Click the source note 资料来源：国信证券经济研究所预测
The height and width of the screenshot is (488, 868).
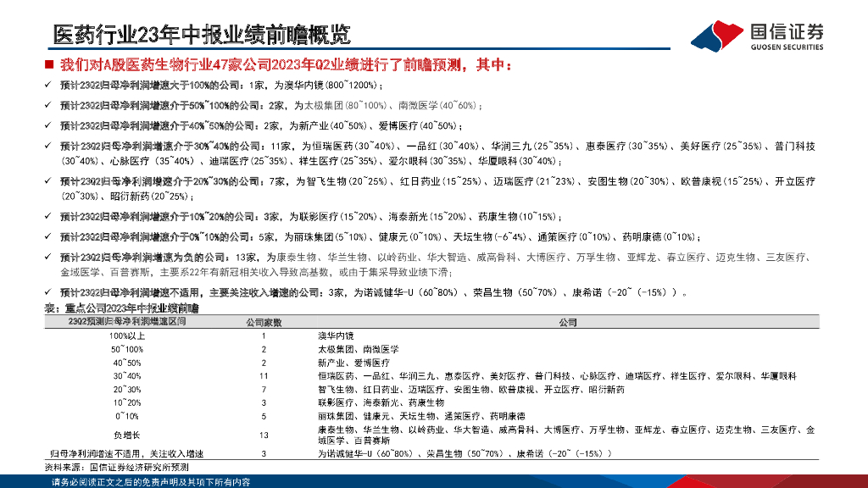pyautogui.click(x=116, y=468)
